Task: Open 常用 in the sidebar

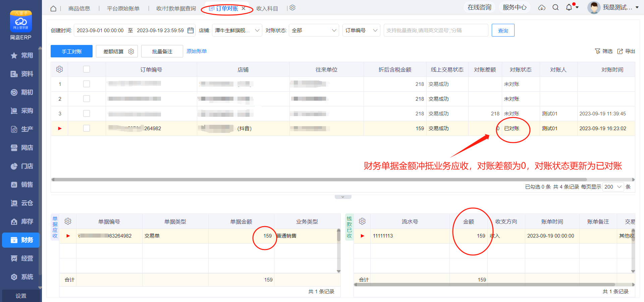Action: pyautogui.click(x=22, y=55)
